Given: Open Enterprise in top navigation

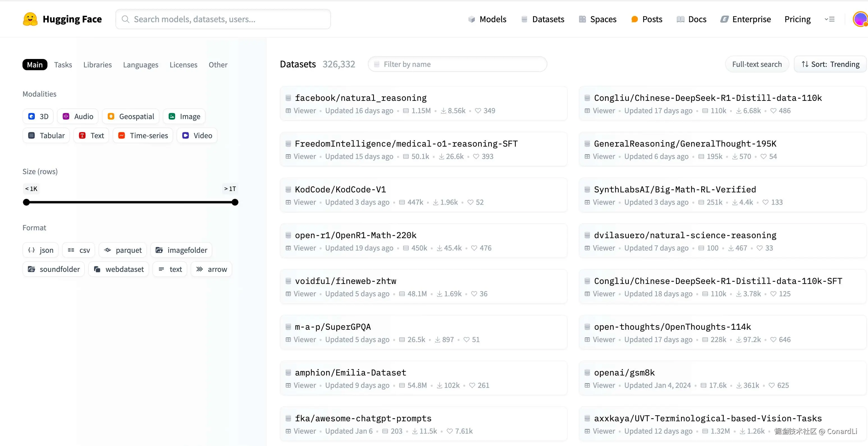Looking at the screenshot, I should (x=746, y=19).
